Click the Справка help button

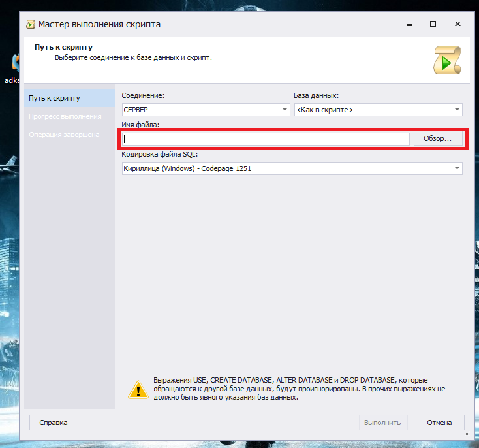point(54,423)
